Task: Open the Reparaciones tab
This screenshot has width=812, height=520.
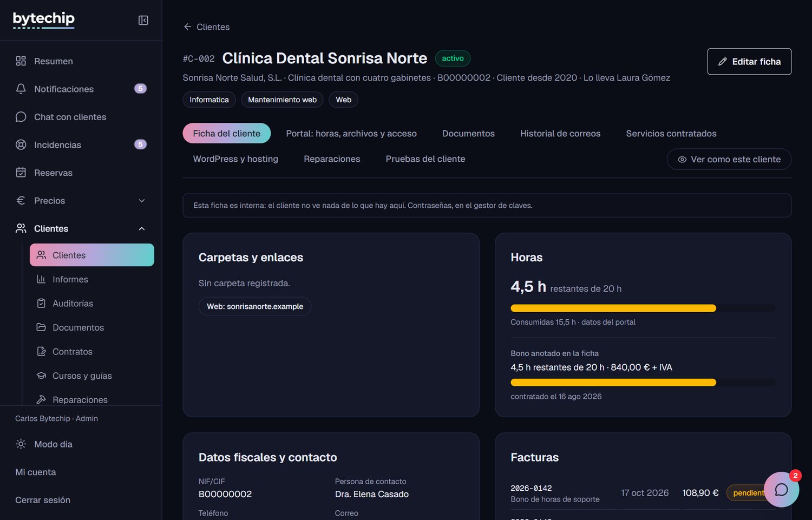Action: 332,159
